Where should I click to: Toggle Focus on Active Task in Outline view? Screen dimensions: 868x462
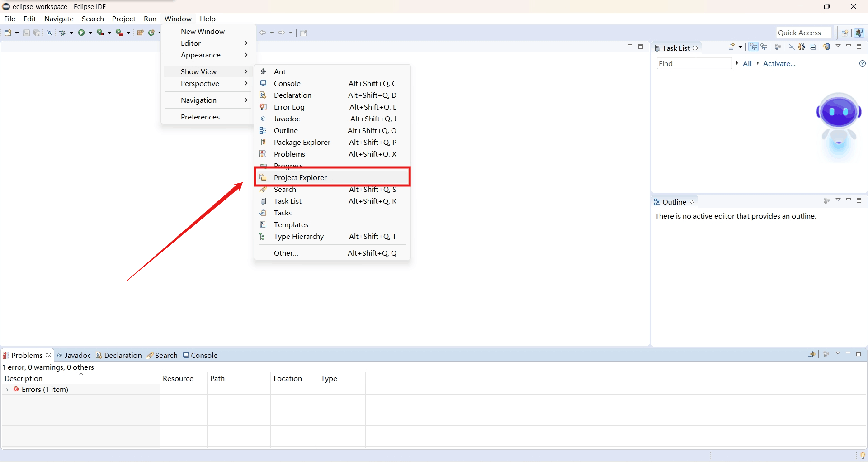[x=826, y=200]
